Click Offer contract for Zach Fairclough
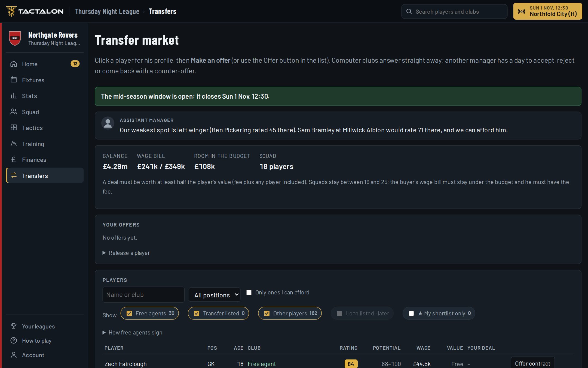The width and height of the screenshot is (588, 368). tap(532, 363)
